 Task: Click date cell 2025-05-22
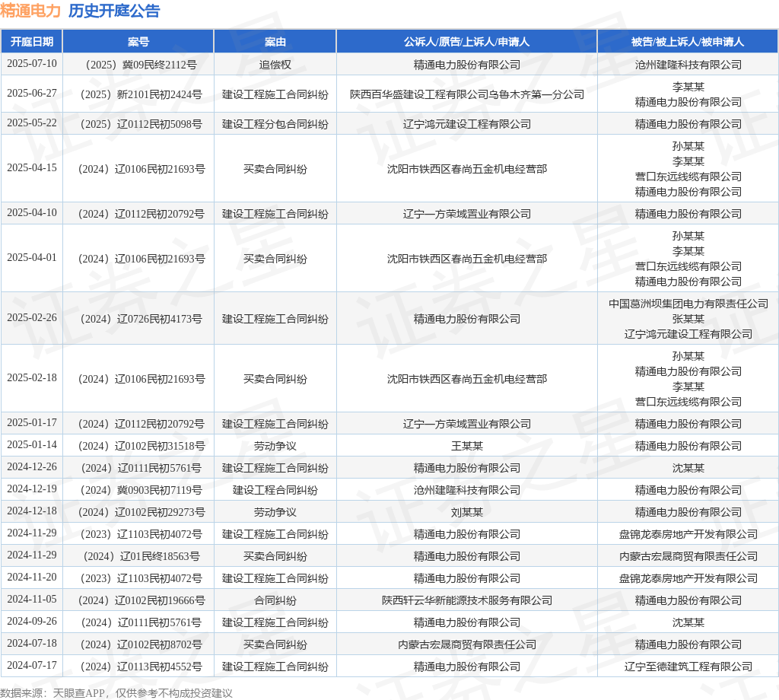[32, 123]
